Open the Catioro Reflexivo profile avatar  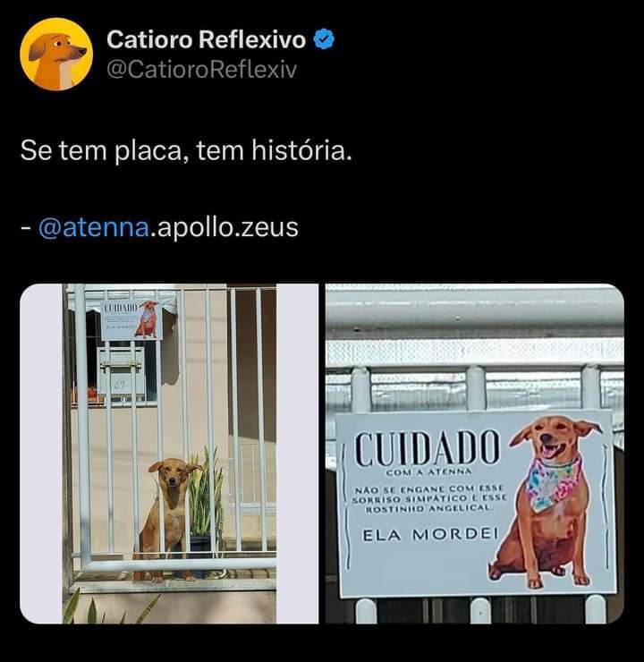tap(56, 54)
